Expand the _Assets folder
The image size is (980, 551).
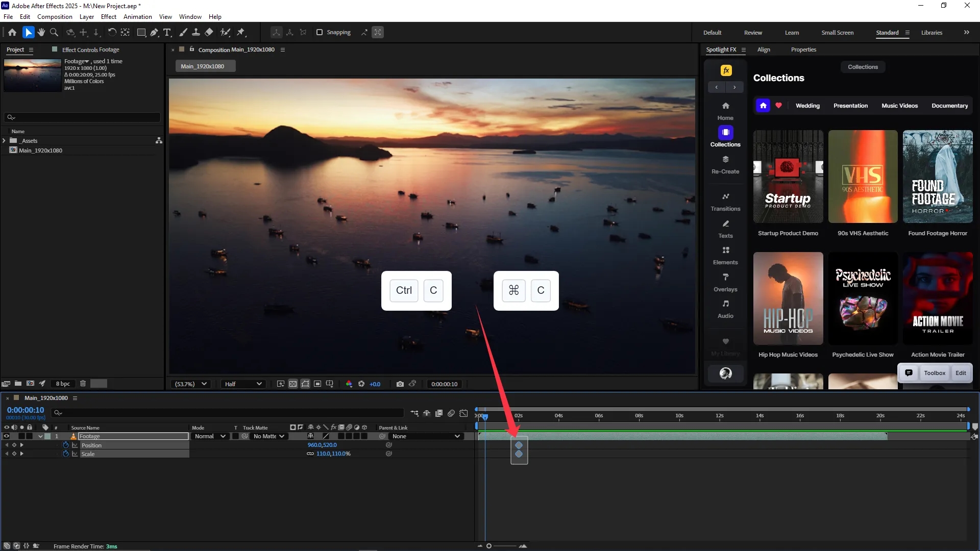[4, 140]
